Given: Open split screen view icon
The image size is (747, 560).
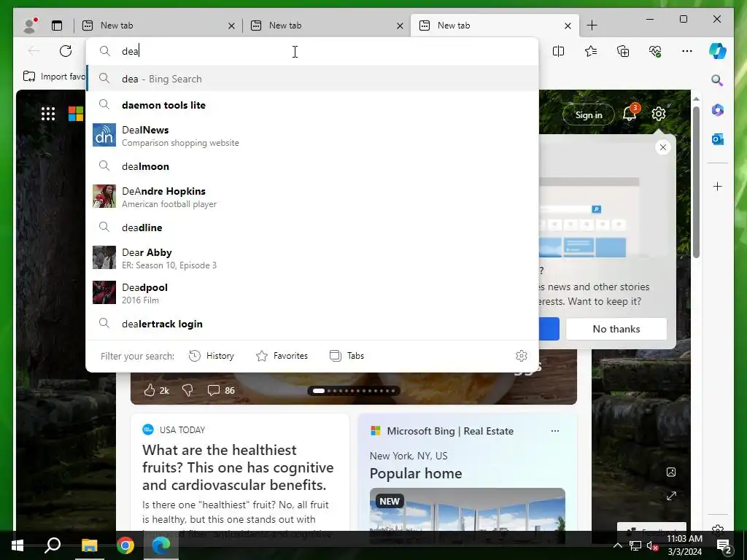Looking at the screenshot, I should (x=558, y=51).
